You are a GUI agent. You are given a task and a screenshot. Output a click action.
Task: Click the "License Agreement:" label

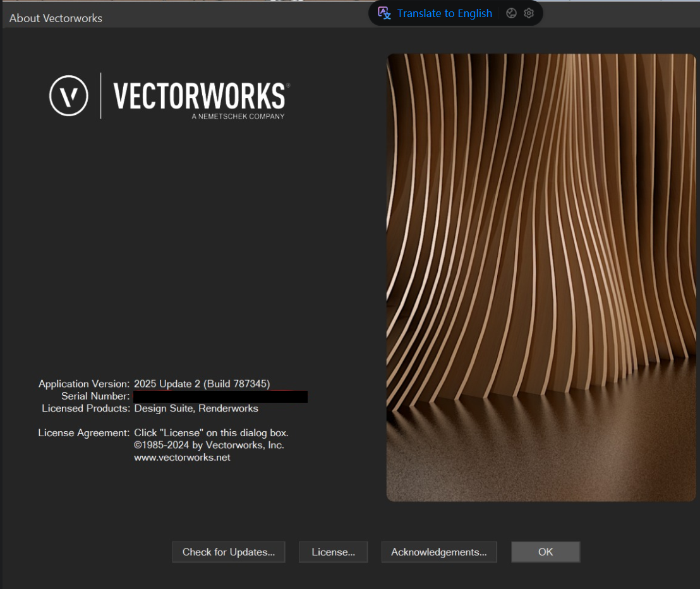(84, 433)
